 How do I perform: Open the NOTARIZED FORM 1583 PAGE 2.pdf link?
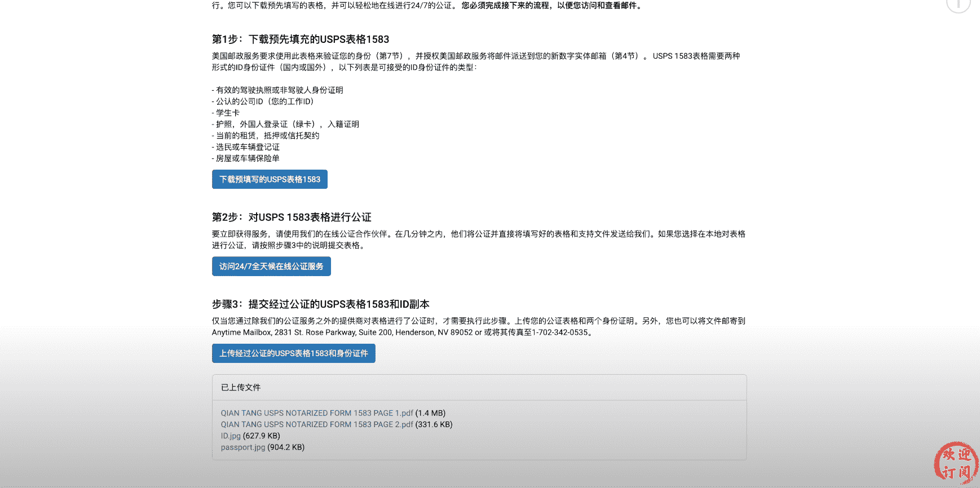(316, 424)
